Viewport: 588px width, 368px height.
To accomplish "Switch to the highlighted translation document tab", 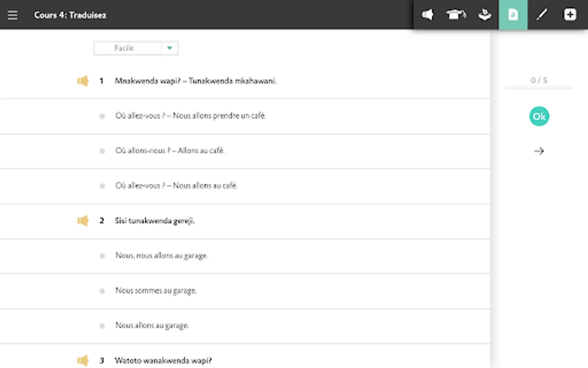I will point(513,15).
